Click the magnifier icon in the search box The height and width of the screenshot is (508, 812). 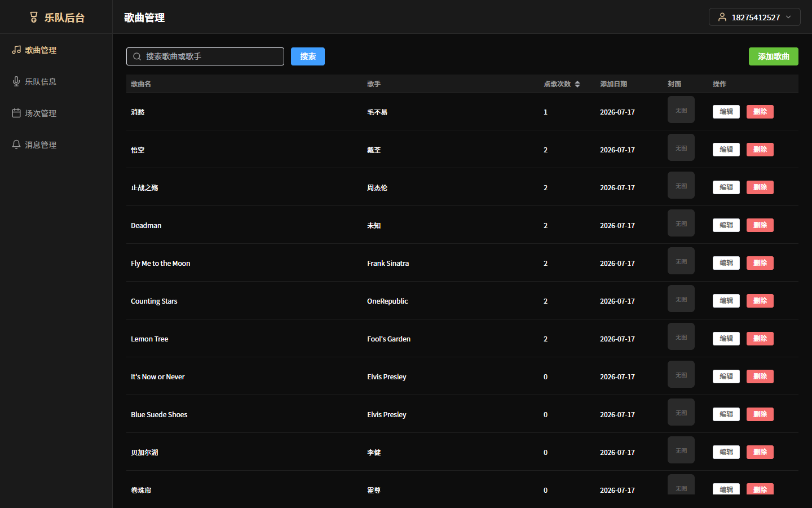point(137,56)
